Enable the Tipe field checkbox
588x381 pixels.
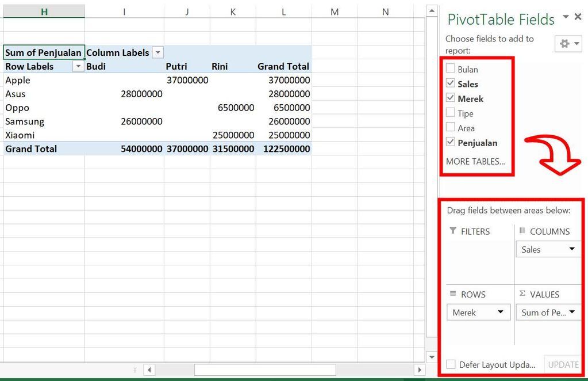pyautogui.click(x=452, y=113)
